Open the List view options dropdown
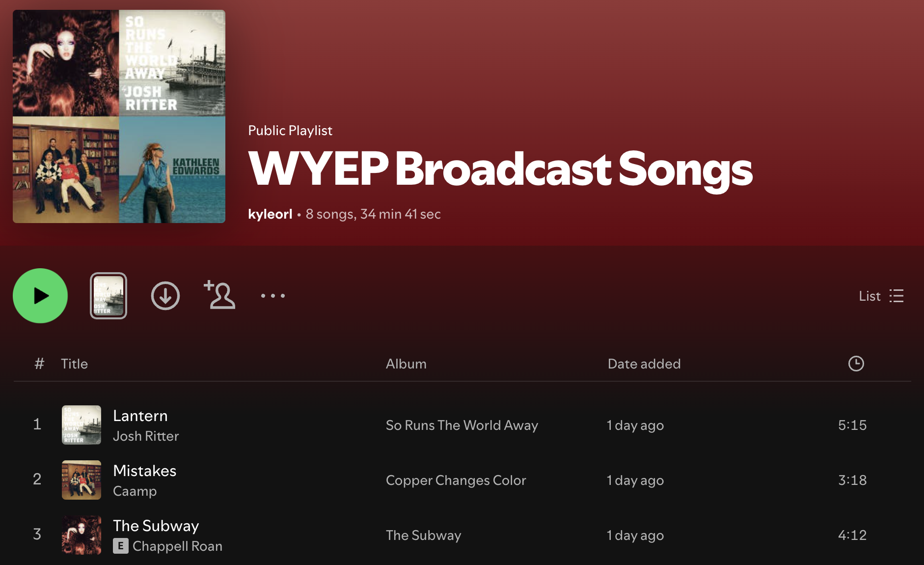 point(881,296)
